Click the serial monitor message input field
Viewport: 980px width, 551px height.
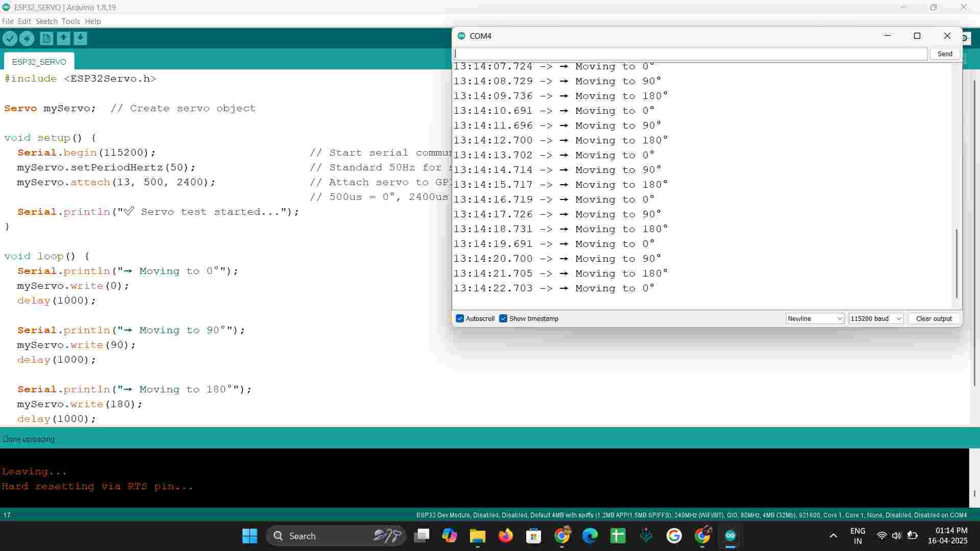(x=690, y=54)
